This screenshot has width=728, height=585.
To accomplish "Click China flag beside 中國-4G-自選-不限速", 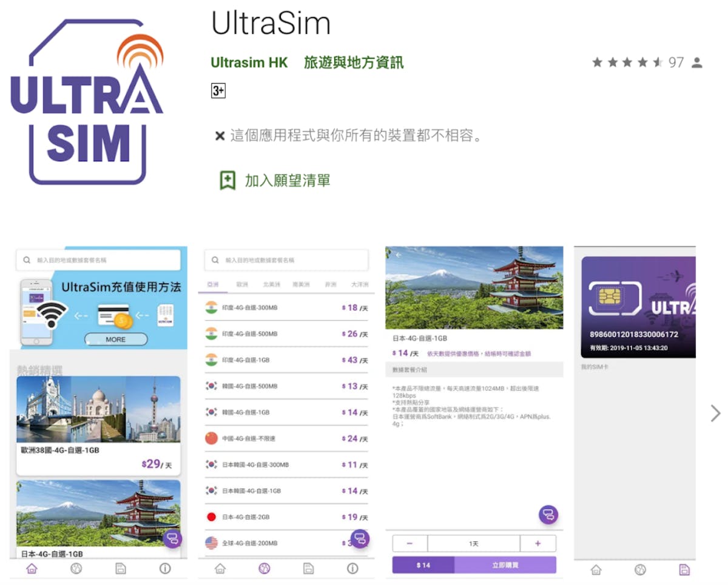I will point(211,438).
